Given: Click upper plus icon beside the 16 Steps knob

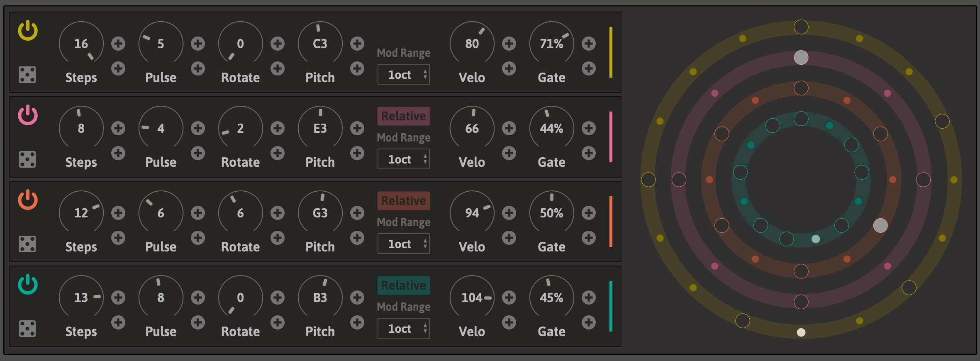Looking at the screenshot, I should [118, 44].
